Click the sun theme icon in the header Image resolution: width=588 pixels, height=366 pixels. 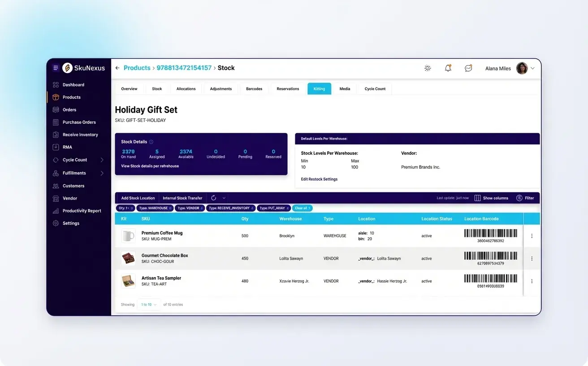tap(427, 68)
